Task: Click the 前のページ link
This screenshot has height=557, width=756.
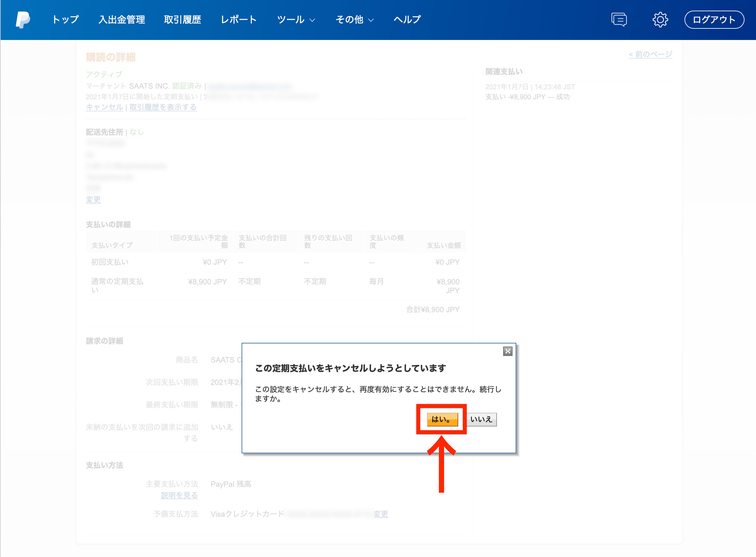Action: pos(650,54)
